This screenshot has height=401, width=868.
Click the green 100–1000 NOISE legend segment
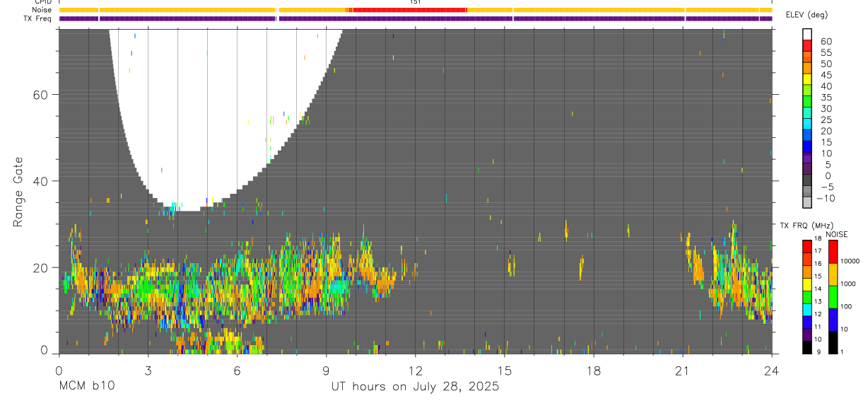coord(833,297)
